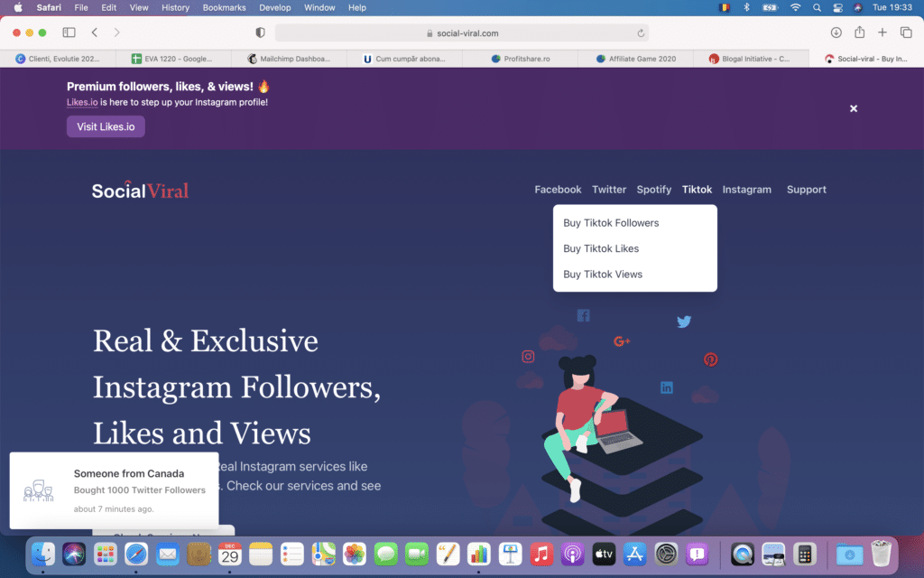924x578 pixels.
Task: Open the Bookmarks menu
Action: pyautogui.click(x=224, y=7)
